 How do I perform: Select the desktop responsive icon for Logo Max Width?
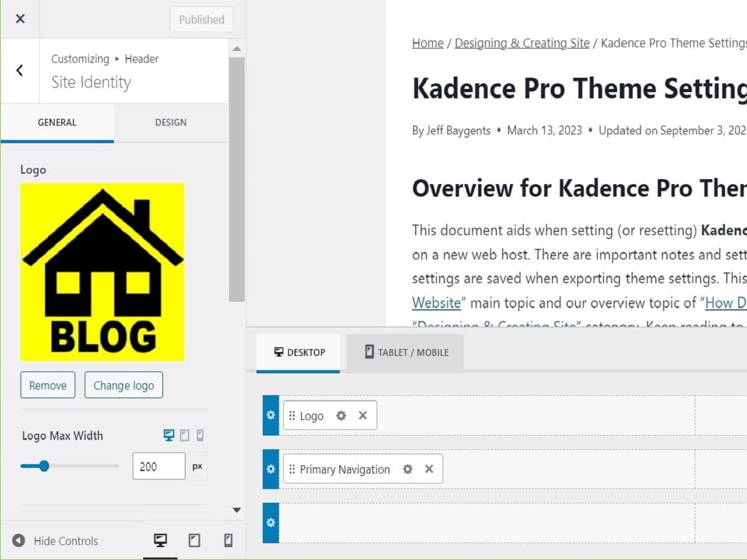(169, 436)
